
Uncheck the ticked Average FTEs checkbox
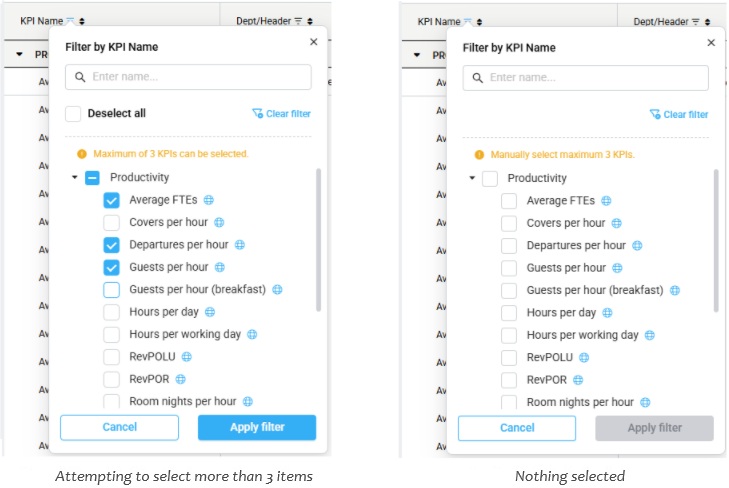112,200
